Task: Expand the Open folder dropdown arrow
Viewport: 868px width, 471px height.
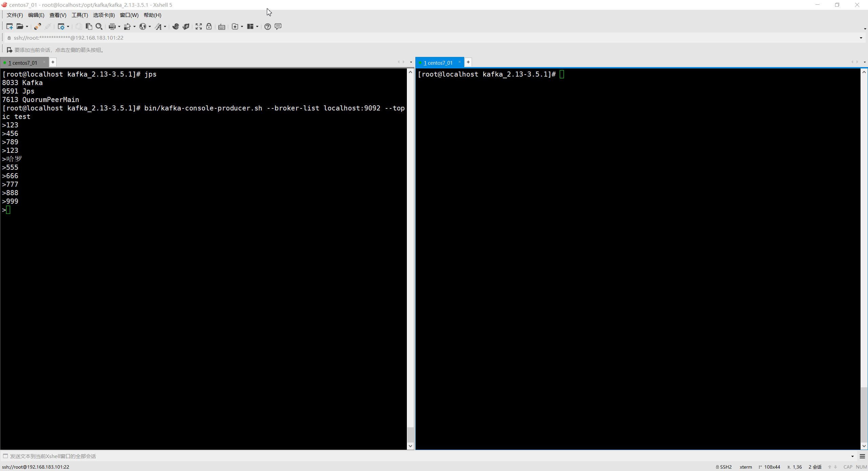Action: point(27,26)
